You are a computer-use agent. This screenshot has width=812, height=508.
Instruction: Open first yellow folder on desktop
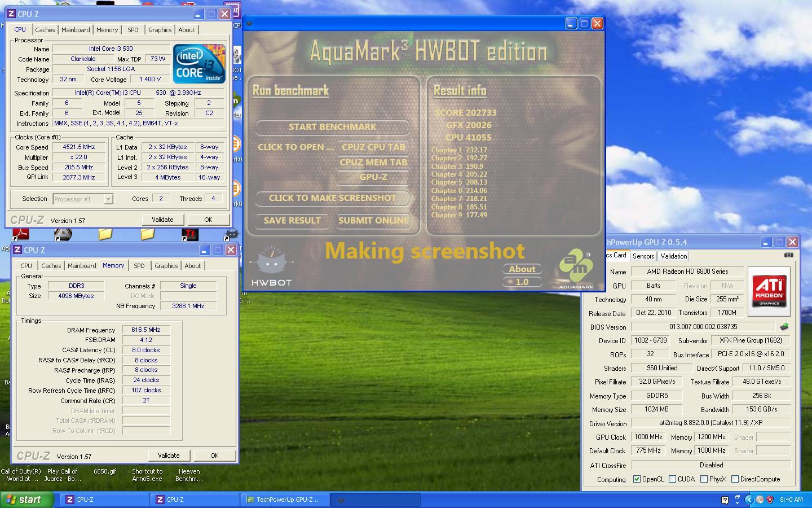click(x=105, y=234)
